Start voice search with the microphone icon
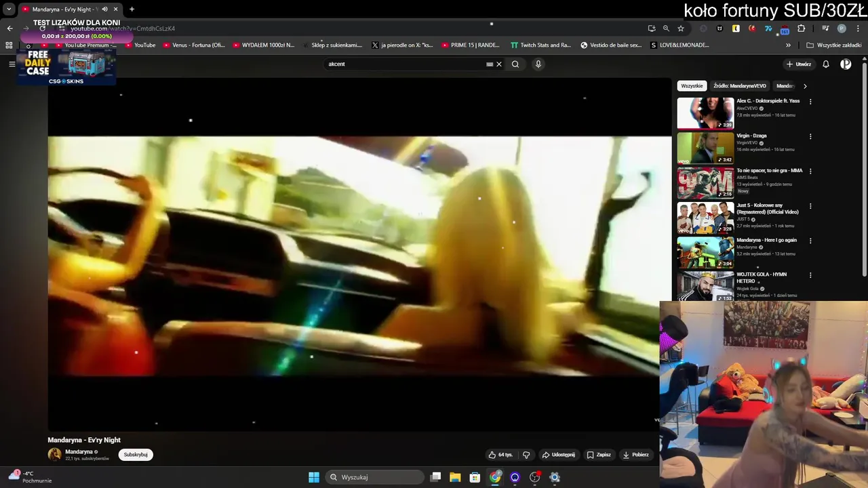 (x=538, y=64)
